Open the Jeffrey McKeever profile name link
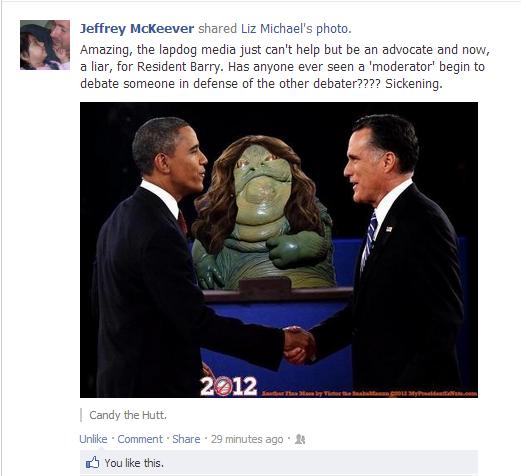Screen dimensions: 521x476 137,29
